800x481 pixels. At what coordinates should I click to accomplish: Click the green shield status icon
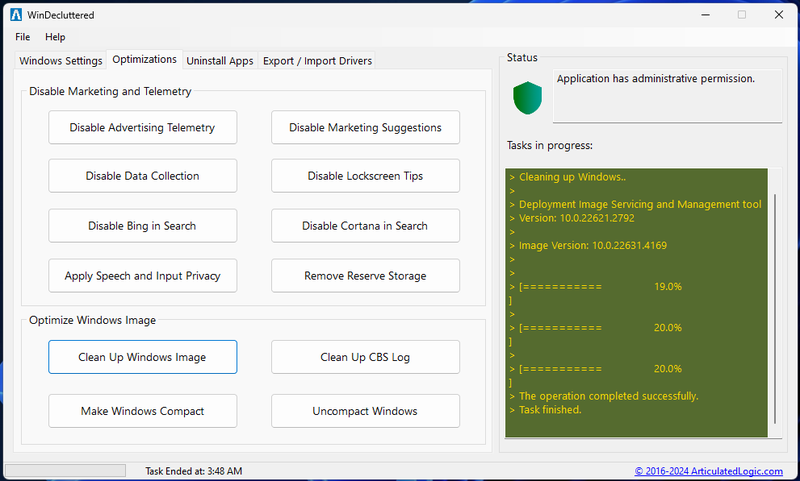[x=526, y=98]
